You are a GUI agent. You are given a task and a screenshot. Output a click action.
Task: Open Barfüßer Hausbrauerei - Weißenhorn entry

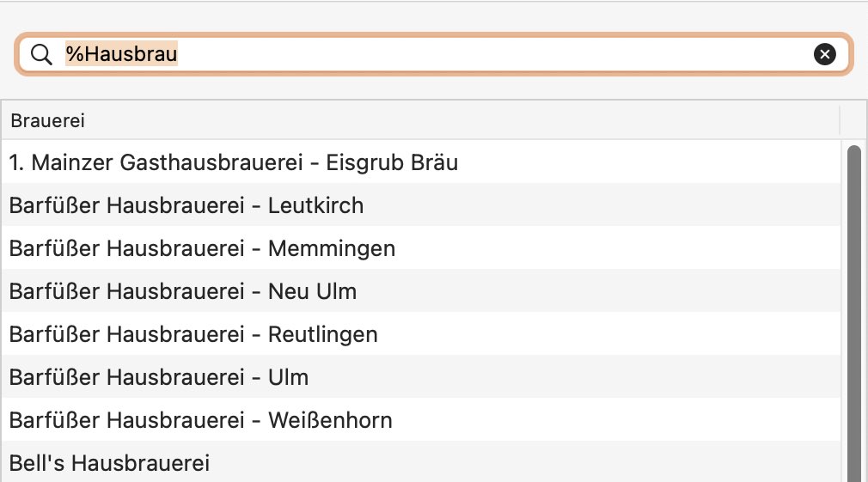421,419
